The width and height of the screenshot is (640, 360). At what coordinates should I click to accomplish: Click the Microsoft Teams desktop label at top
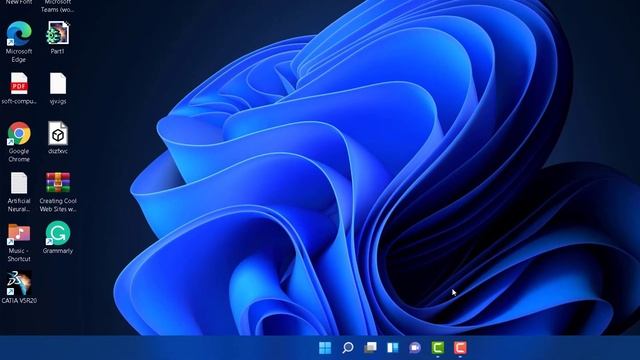pyautogui.click(x=58, y=5)
